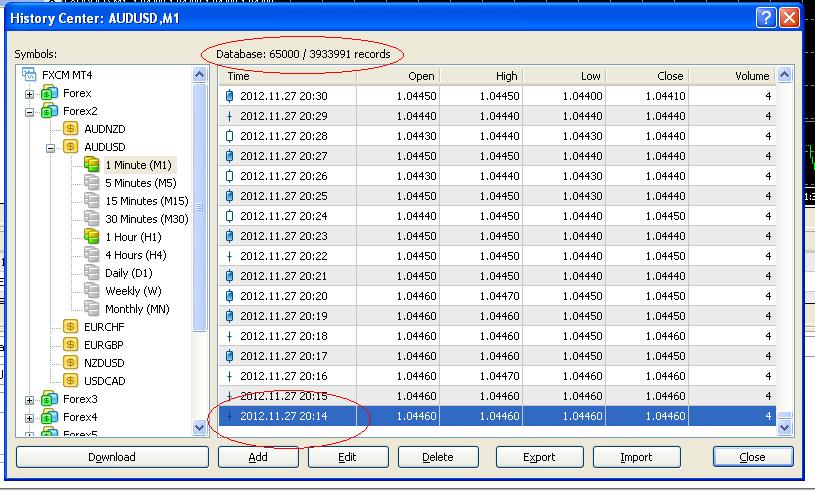This screenshot has width=815, height=491.
Task: Click the Forex4 group folder icon
Action: pyautogui.click(x=50, y=417)
